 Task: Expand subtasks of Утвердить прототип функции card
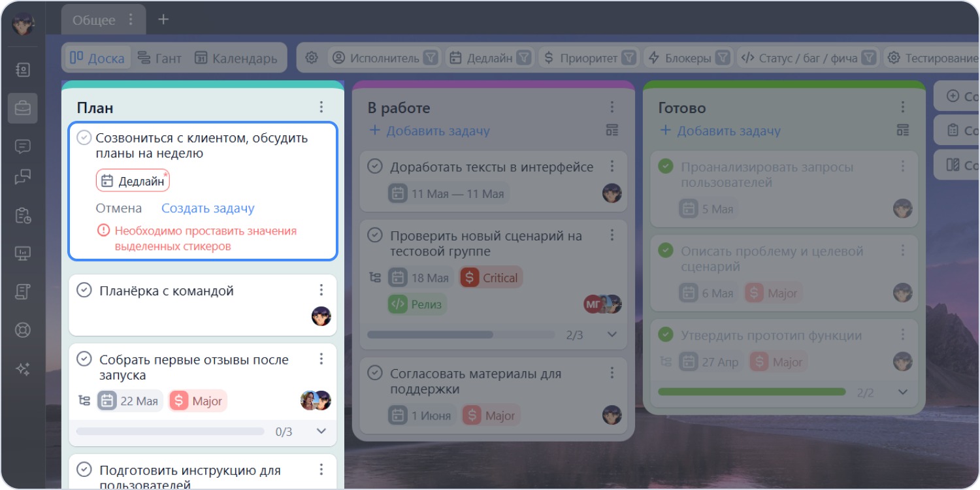903,392
